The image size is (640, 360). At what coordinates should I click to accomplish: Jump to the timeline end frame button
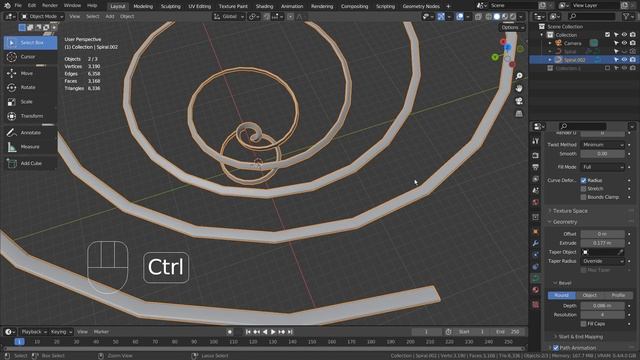pyautogui.click(x=290, y=332)
